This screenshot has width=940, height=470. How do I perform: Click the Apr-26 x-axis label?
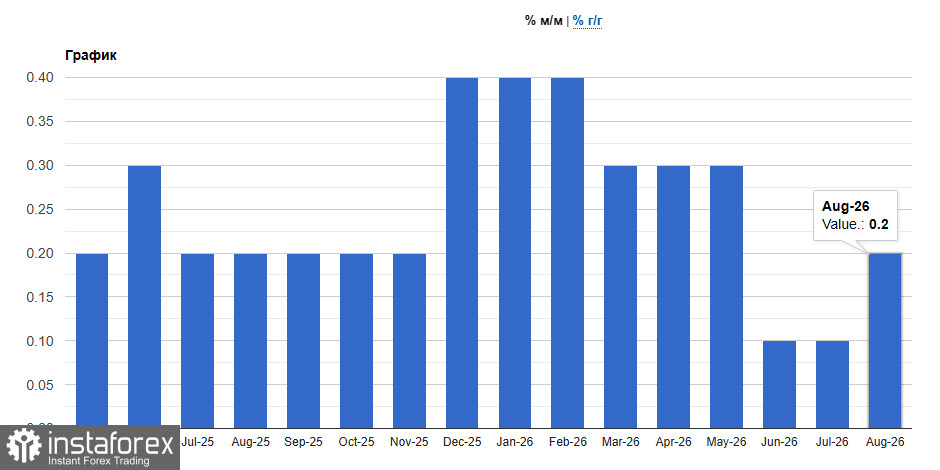click(673, 442)
